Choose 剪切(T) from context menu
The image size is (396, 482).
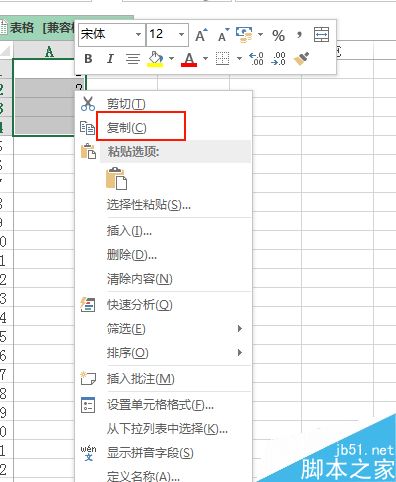tap(126, 104)
